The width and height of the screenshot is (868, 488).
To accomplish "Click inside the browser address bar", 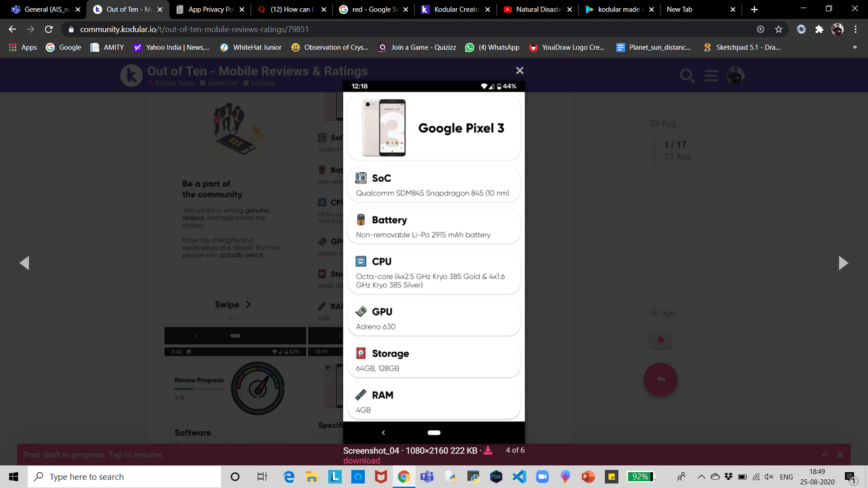I will (252, 29).
